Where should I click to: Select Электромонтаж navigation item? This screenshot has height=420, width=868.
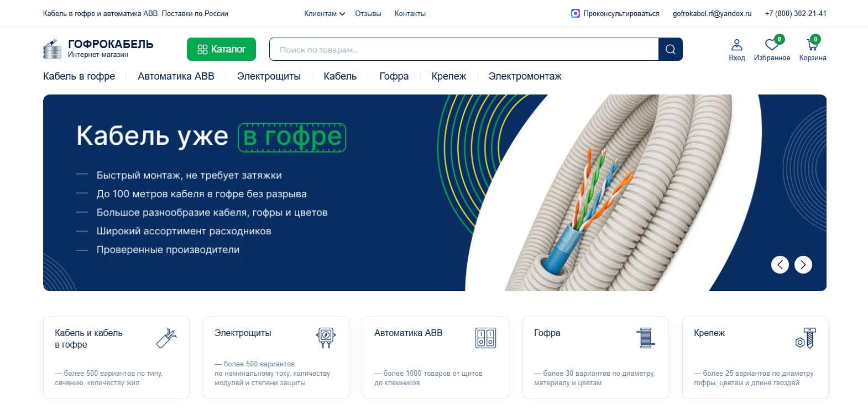click(525, 76)
